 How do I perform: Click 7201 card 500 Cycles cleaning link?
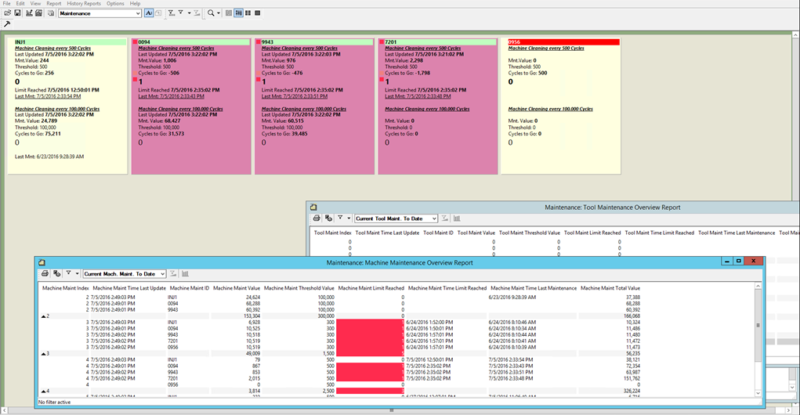click(x=422, y=48)
